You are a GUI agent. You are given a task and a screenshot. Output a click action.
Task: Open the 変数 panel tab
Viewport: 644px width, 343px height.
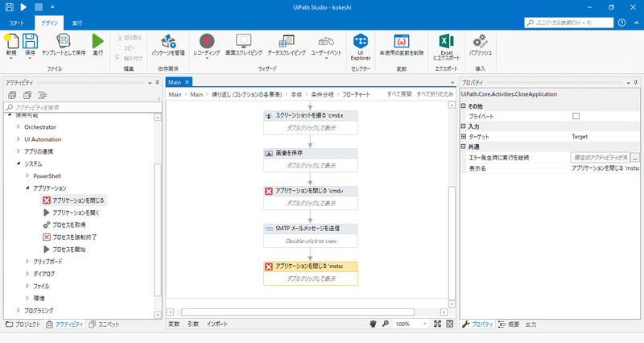pos(174,324)
